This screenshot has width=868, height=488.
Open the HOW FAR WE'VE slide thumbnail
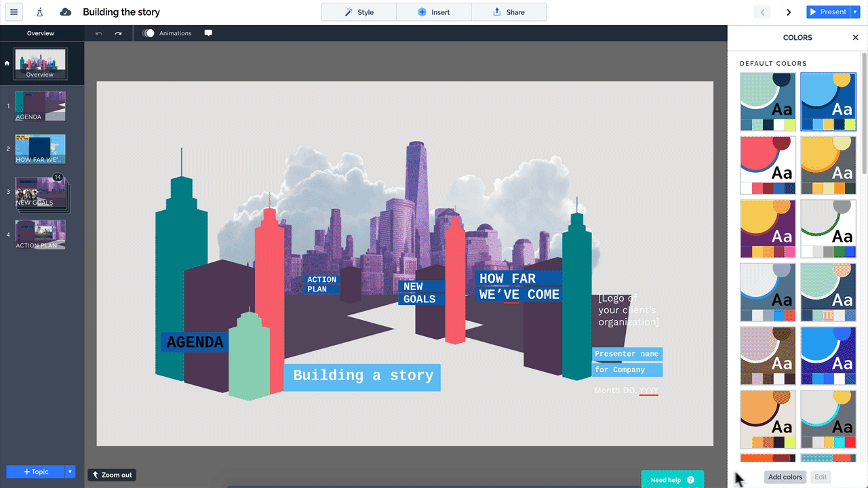pos(41,148)
